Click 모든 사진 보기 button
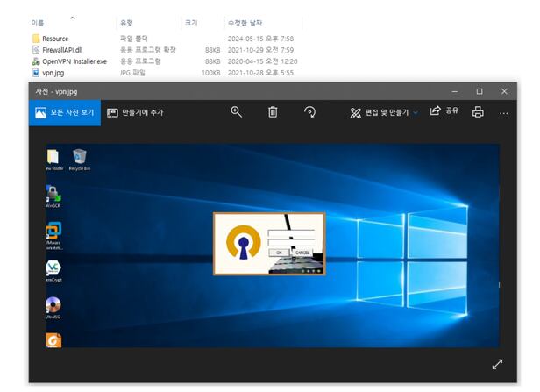The width and height of the screenshot is (540, 392). (x=64, y=112)
